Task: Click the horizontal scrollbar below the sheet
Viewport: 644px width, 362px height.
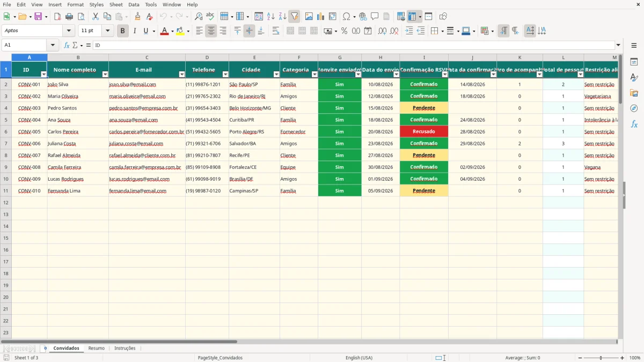Action: pos(309,342)
